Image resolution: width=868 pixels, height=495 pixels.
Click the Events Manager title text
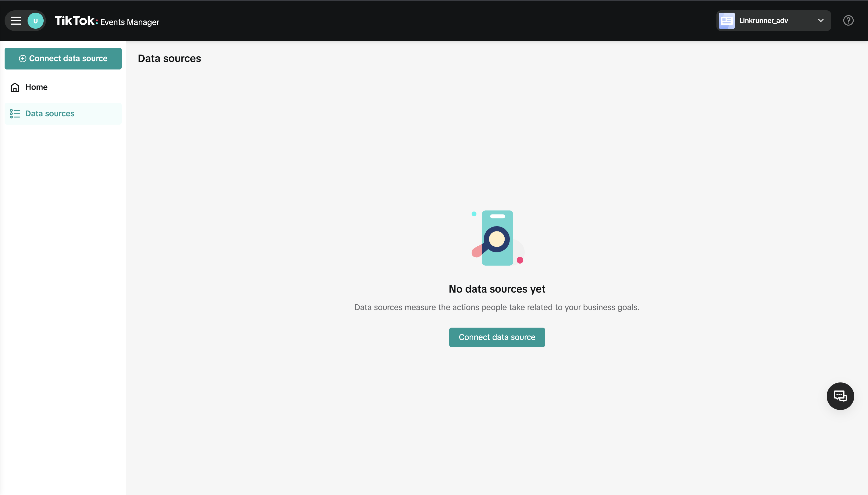[x=130, y=22]
